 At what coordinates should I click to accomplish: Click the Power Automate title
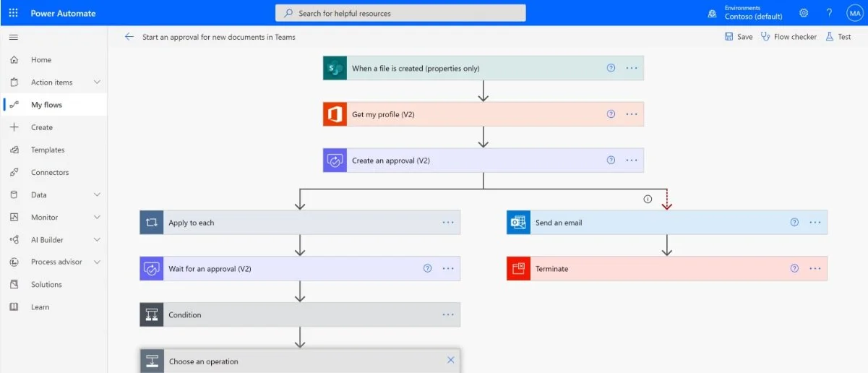point(63,13)
